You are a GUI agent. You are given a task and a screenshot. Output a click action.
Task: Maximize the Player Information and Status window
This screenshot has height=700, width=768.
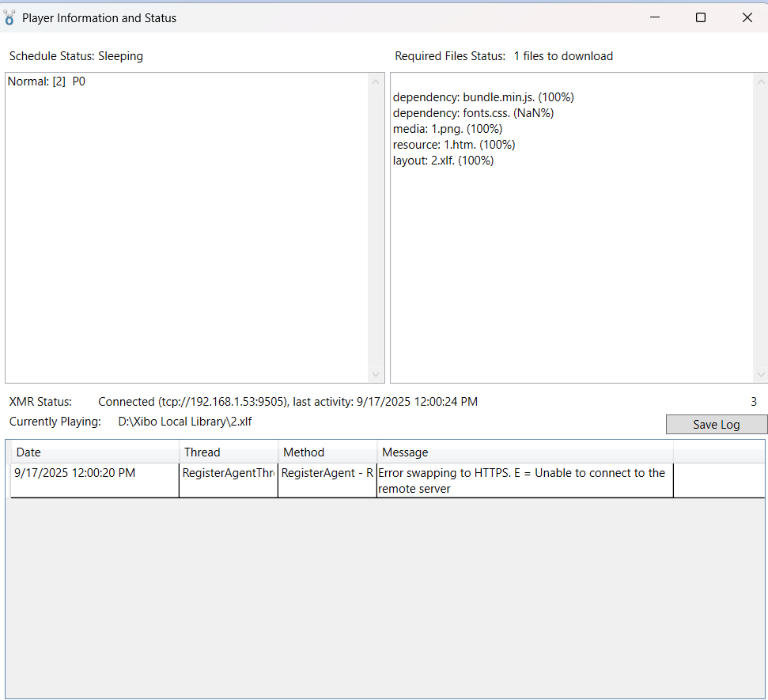tap(700, 17)
